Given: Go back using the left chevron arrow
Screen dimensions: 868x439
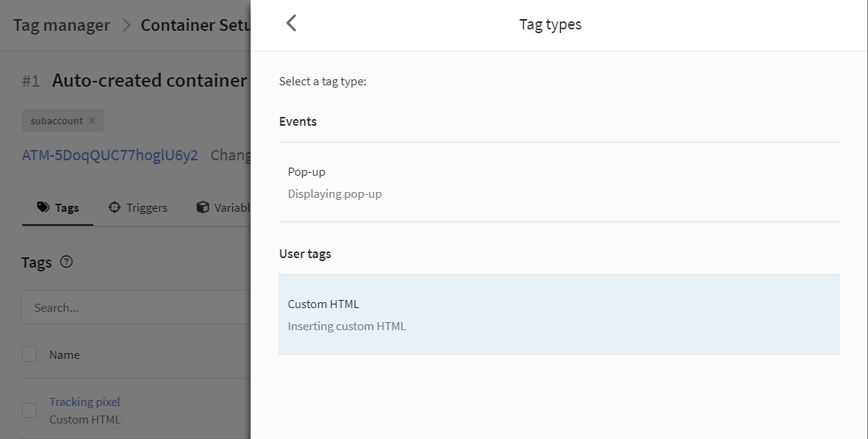Looking at the screenshot, I should pos(292,24).
